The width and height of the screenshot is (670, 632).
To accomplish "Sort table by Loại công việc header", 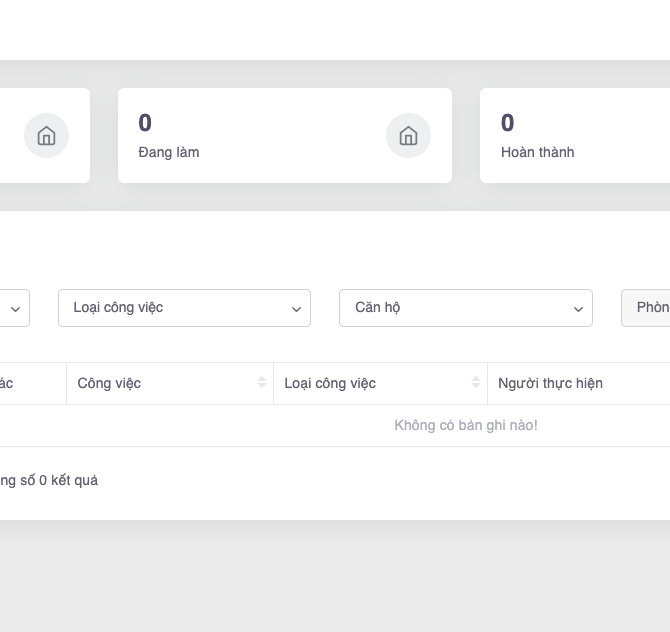I will coord(330,383).
